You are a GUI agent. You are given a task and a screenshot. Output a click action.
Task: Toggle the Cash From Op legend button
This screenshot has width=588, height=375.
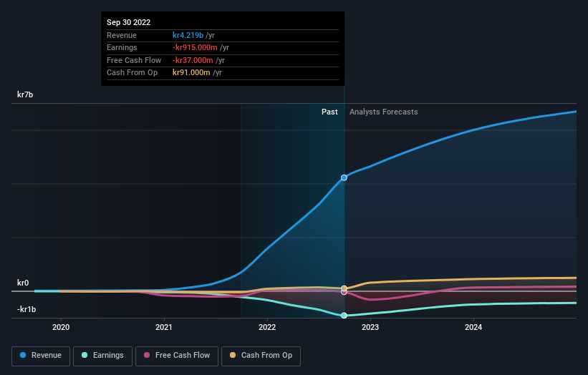[261, 356]
